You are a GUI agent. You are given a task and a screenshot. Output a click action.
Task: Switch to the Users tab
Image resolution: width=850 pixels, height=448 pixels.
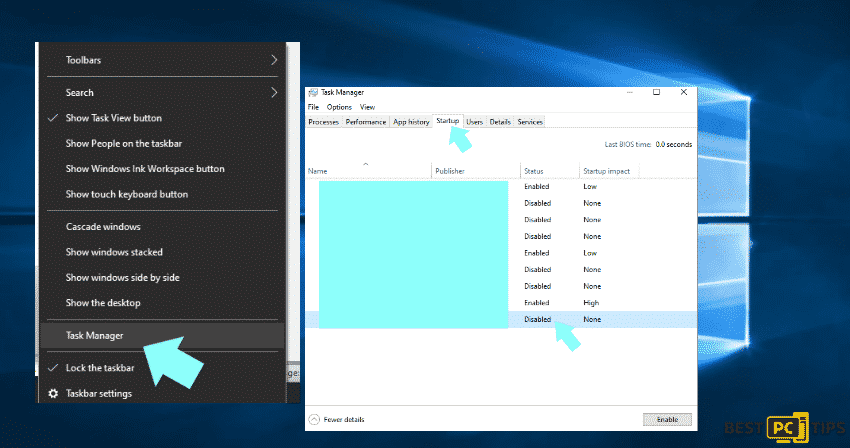point(474,122)
